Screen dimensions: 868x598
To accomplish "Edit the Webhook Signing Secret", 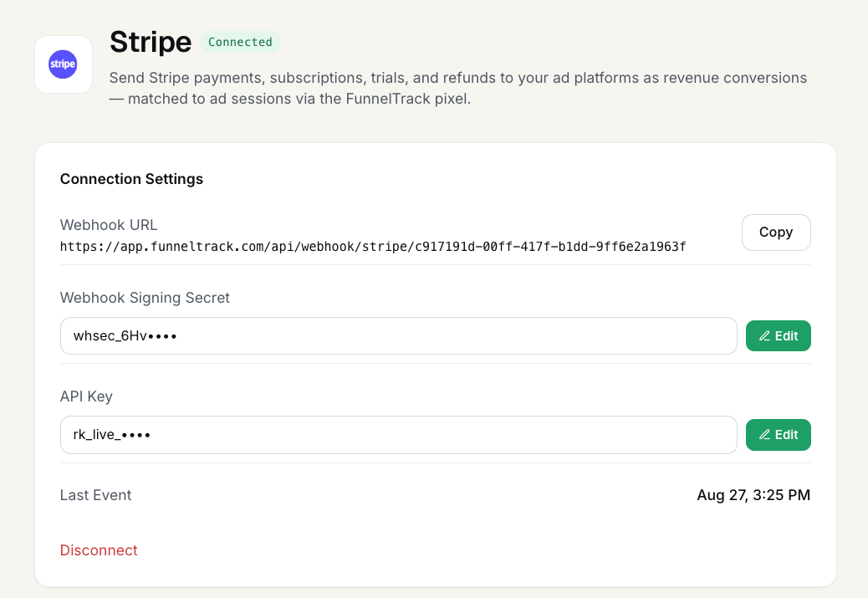I will pyautogui.click(x=778, y=336).
